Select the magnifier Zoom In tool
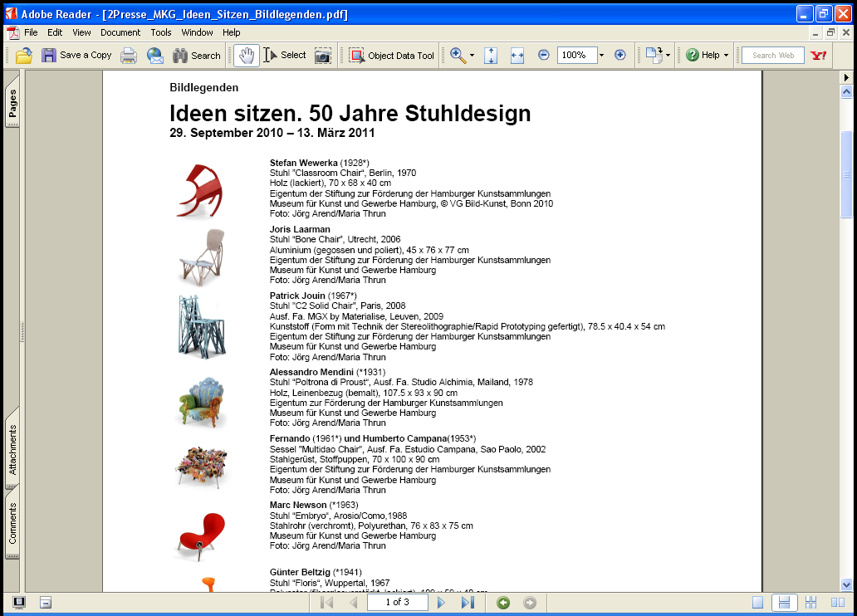Screen dimensions: 857x616 (458, 55)
